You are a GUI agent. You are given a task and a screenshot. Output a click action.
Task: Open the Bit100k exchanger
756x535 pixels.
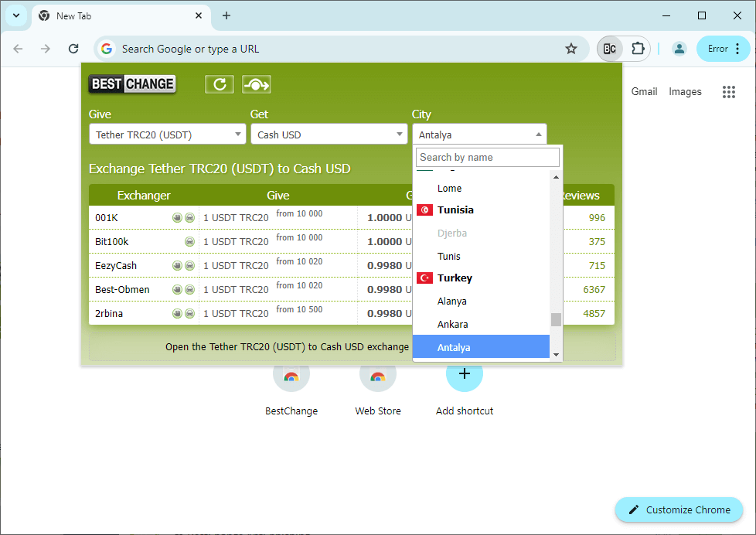tap(112, 242)
